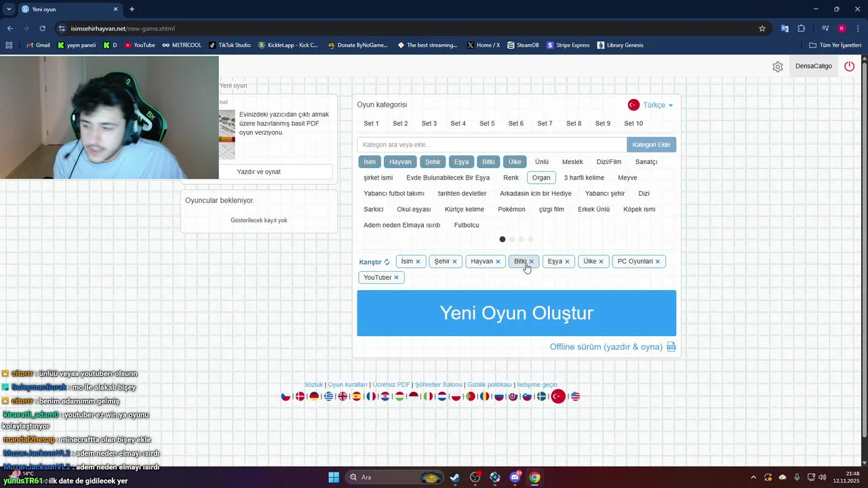Screen dimensions: 868x488
Task: Open the Offline sürüm link
Action: [606, 347]
